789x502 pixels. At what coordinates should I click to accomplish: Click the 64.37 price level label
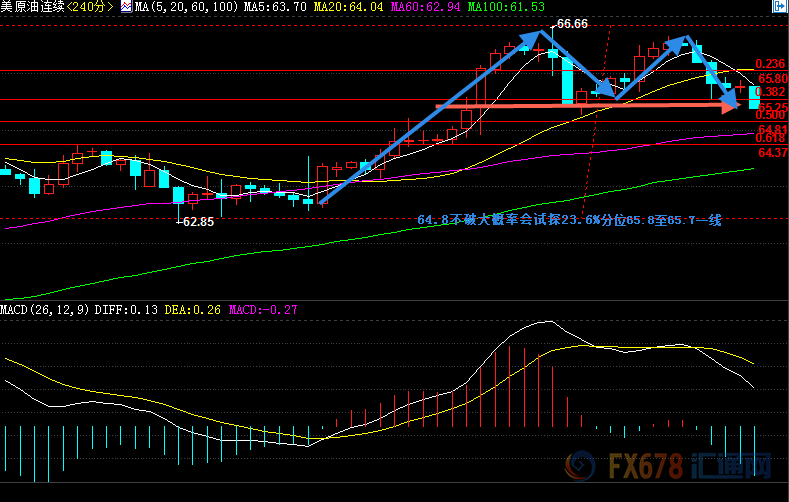click(773, 153)
